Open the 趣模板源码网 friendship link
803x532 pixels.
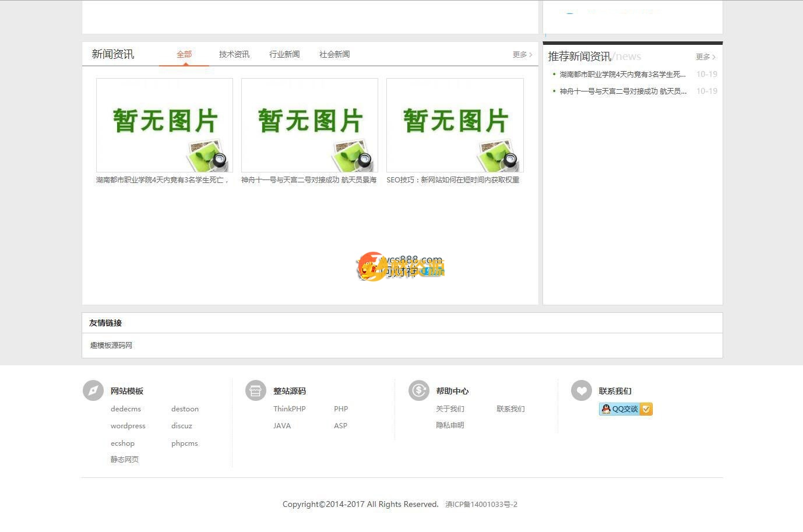(x=111, y=345)
